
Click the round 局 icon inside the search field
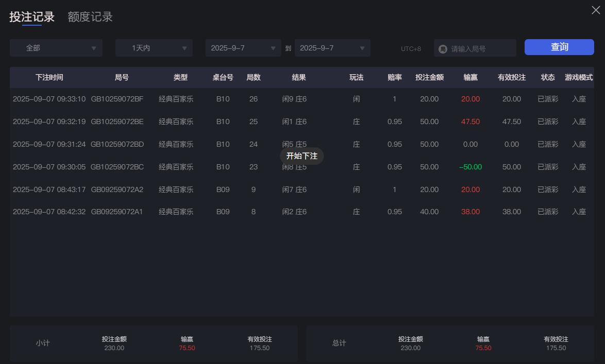442,48
